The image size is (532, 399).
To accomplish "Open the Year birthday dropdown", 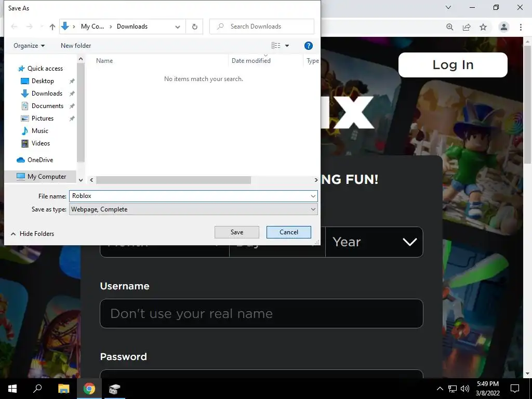I will point(374,242).
